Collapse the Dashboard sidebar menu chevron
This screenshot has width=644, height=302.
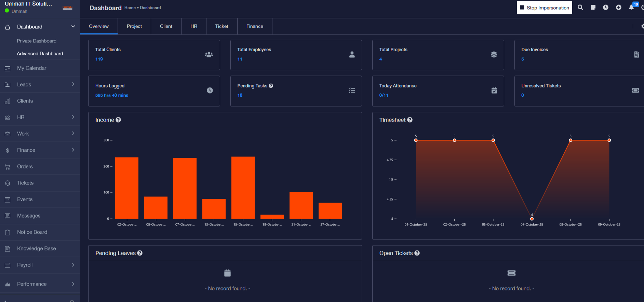(73, 26)
